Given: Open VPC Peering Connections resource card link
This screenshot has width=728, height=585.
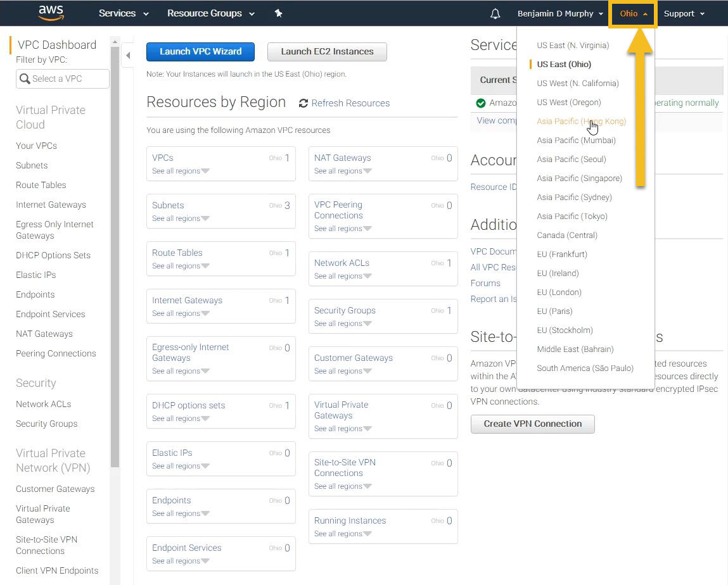Looking at the screenshot, I should click(338, 210).
